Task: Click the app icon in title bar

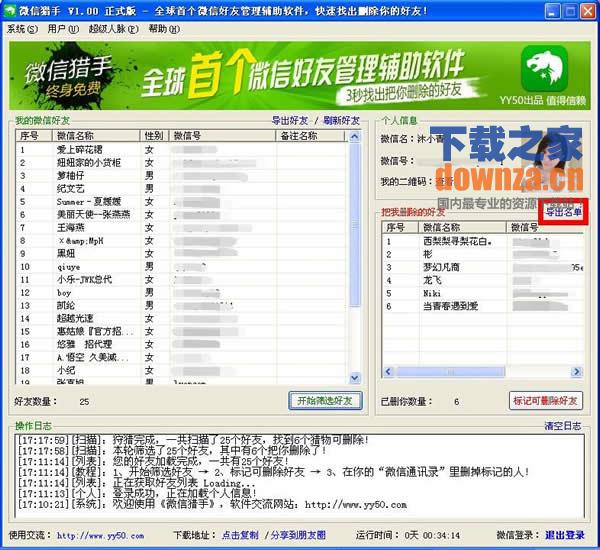Action: pos(10,11)
